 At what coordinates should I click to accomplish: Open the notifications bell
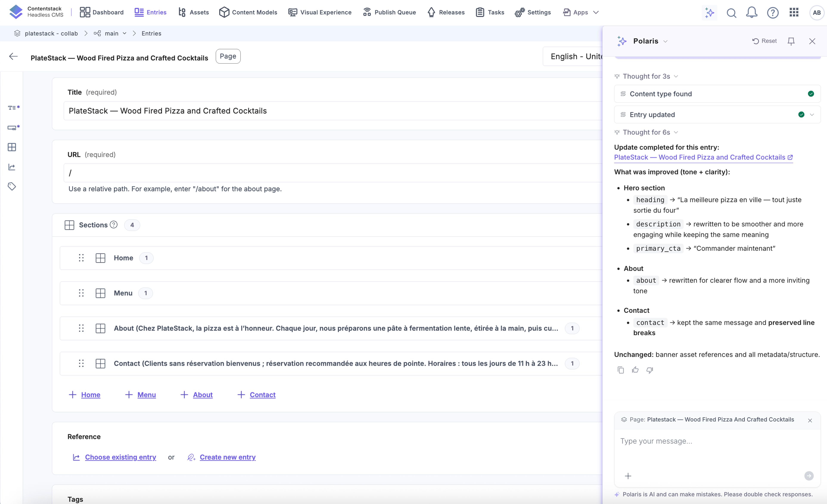[751, 13]
